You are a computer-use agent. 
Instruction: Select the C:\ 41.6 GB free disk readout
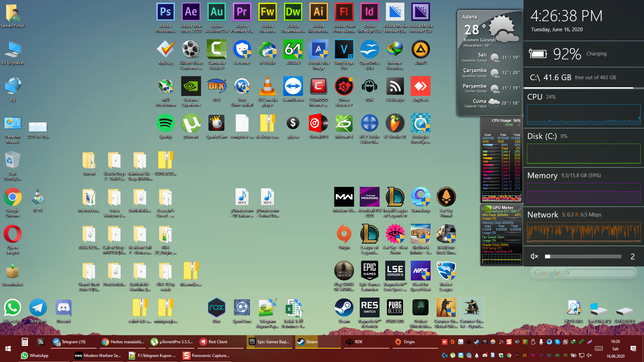[573, 77]
